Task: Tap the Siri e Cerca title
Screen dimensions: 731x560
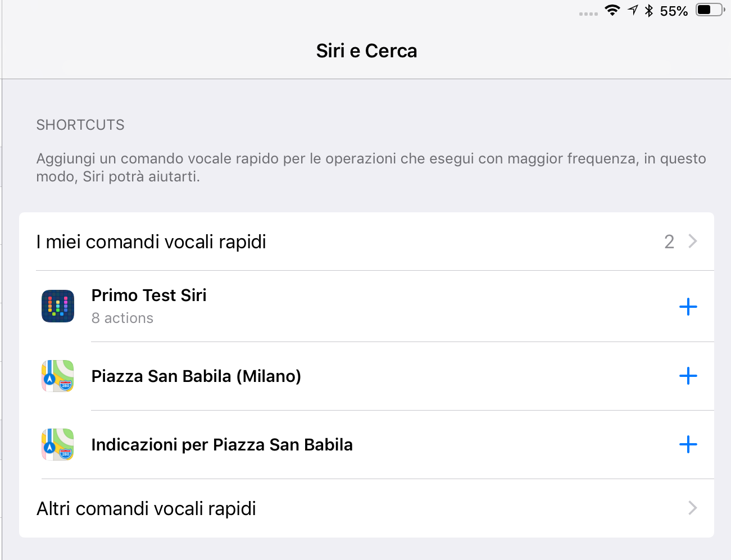Action: [x=366, y=51]
